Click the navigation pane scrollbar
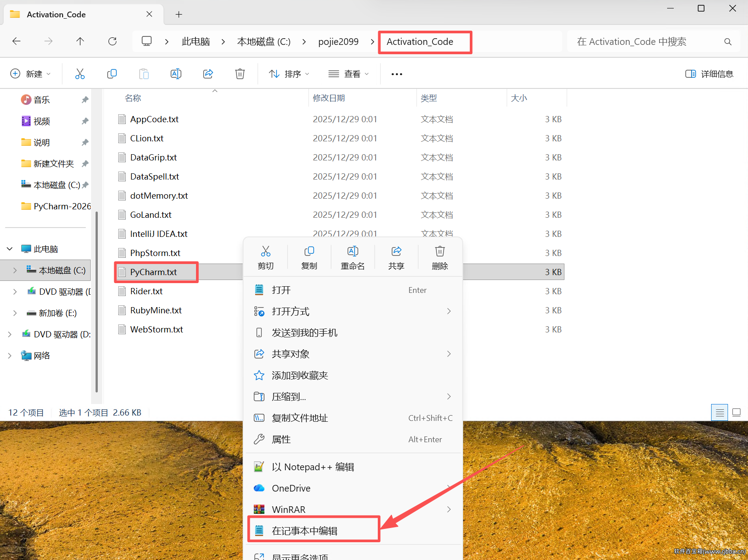This screenshot has width=748, height=560. (x=96, y=302)
